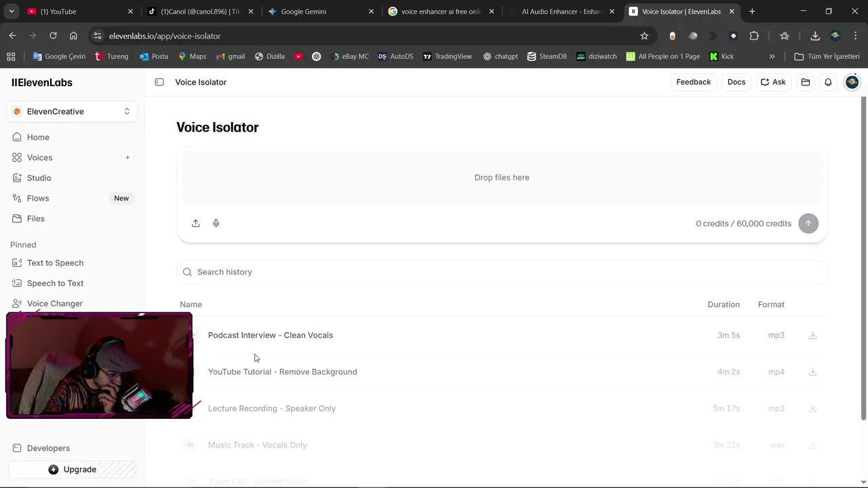Focus the Search history field
Viewport: 868px width, 488px height.
pos(502,272)
